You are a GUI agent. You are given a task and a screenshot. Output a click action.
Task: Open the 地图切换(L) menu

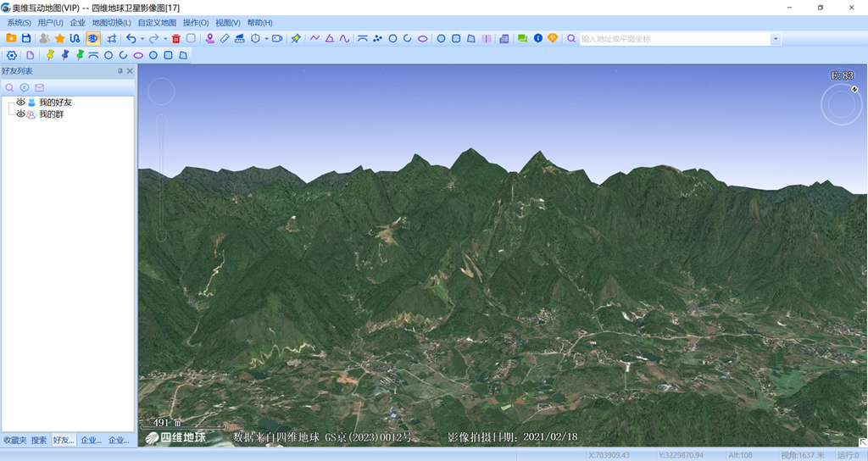[x=111, y=23]
